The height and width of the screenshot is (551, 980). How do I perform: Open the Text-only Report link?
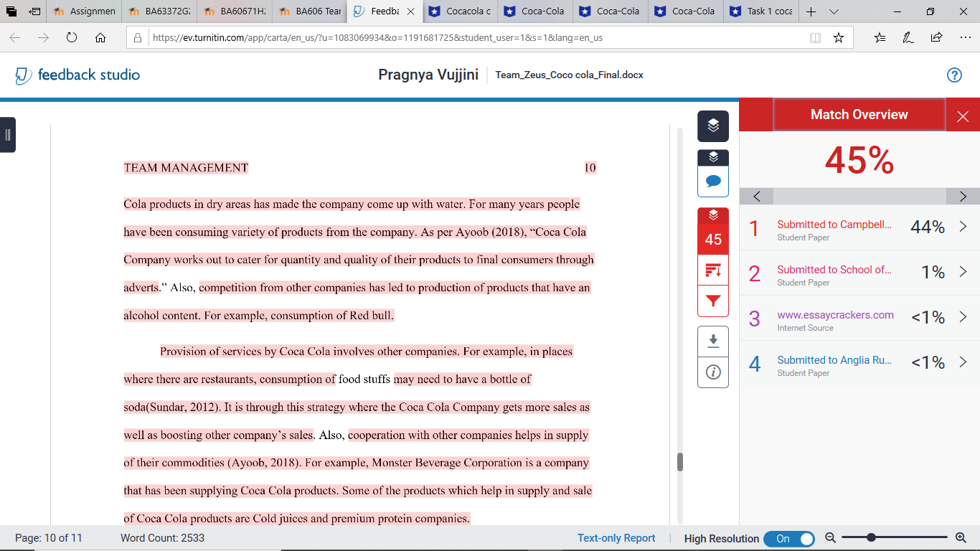tap(616, 538)
